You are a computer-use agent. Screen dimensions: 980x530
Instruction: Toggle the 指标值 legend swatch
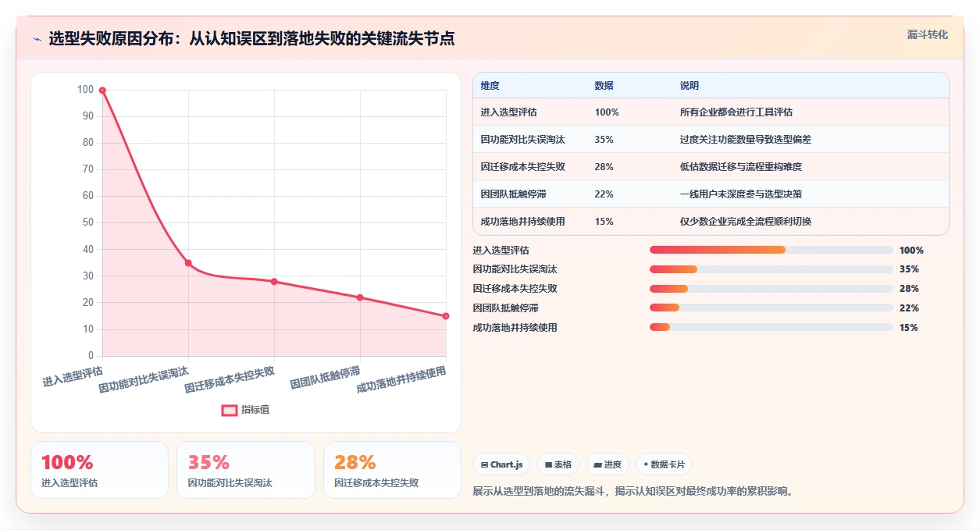tap(230, 410)
